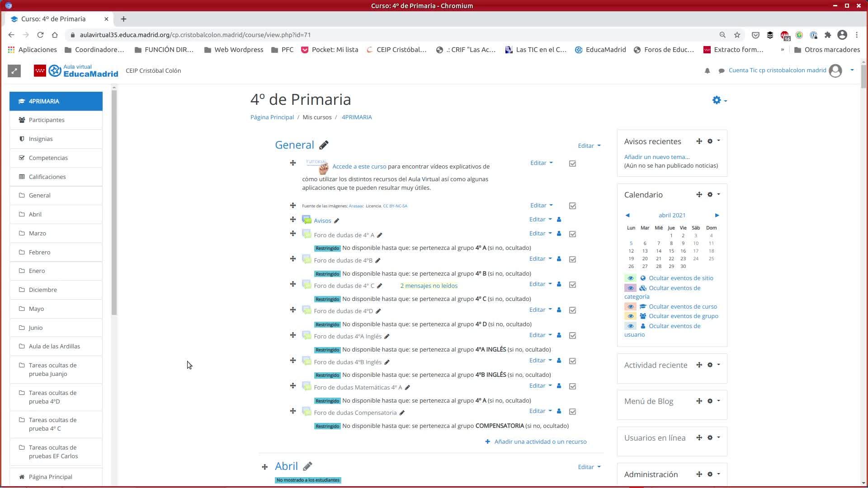868x488 pixels.
Task: Click the pencil icon next to General heading
Action: (324, 145)
